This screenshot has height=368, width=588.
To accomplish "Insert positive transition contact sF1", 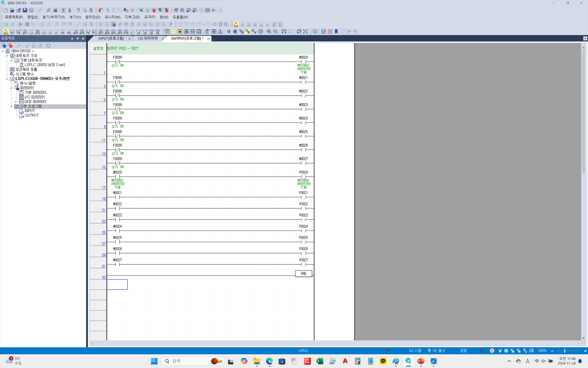I will [25, 32].
